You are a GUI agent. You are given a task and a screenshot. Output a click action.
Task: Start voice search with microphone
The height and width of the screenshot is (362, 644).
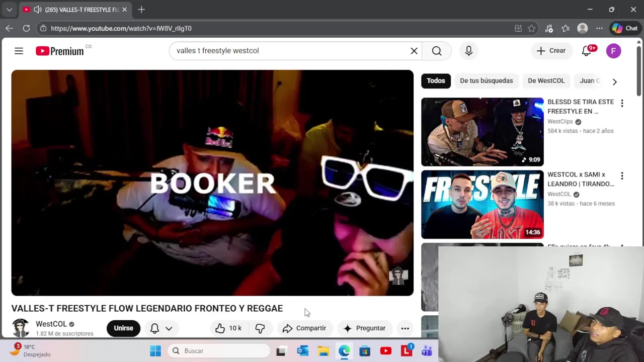pyautogui.click(x=468, y=51)
